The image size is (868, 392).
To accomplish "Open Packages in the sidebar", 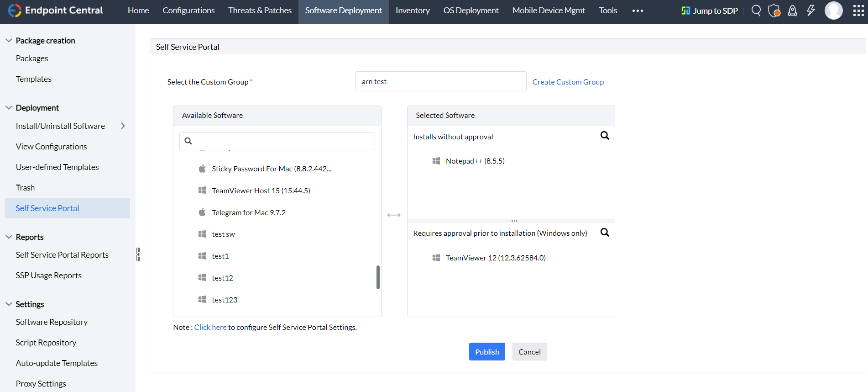I will pos(32,58).
